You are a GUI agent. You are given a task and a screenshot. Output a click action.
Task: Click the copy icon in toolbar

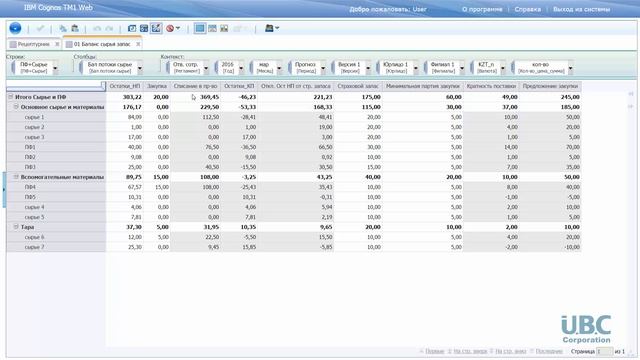point(63,28)
